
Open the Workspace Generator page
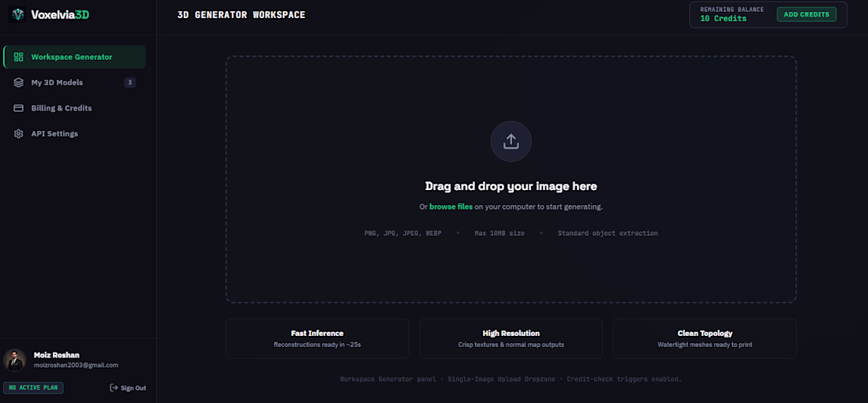75,57
